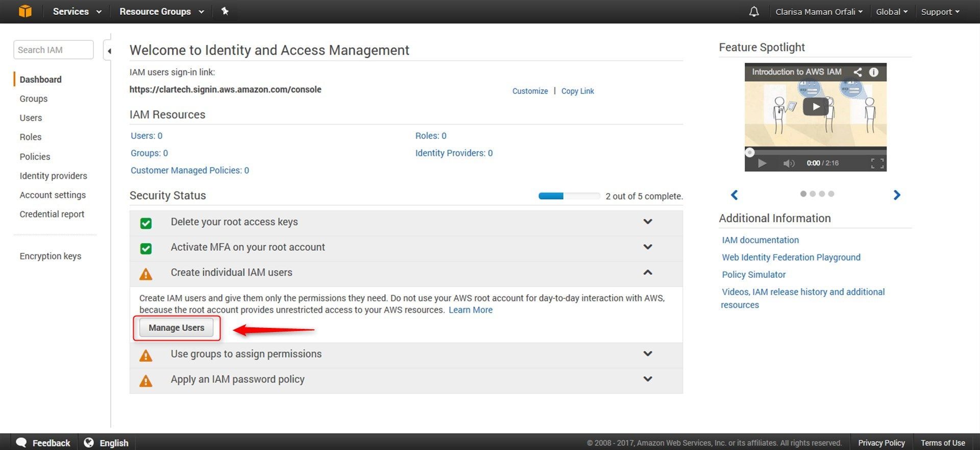980x450 pixels.
Task: Click the video seek bar handle
Action: 749,152
